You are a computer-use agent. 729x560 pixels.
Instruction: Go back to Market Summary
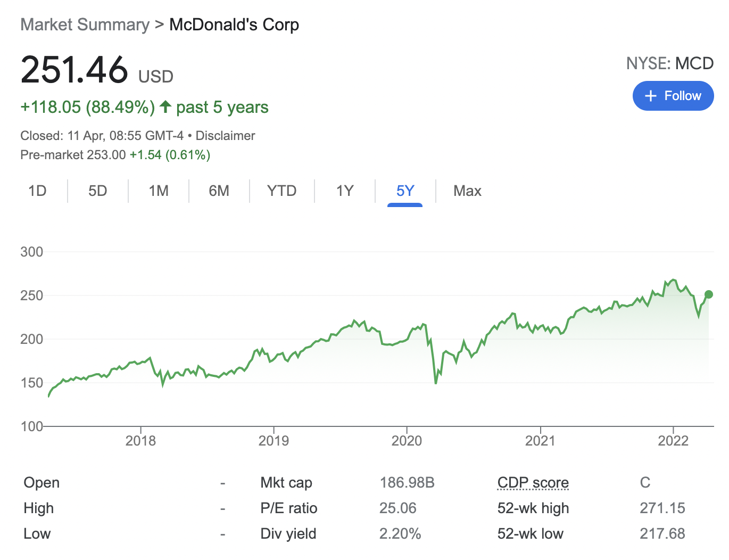pyautogui.click(x=85, y=24)
